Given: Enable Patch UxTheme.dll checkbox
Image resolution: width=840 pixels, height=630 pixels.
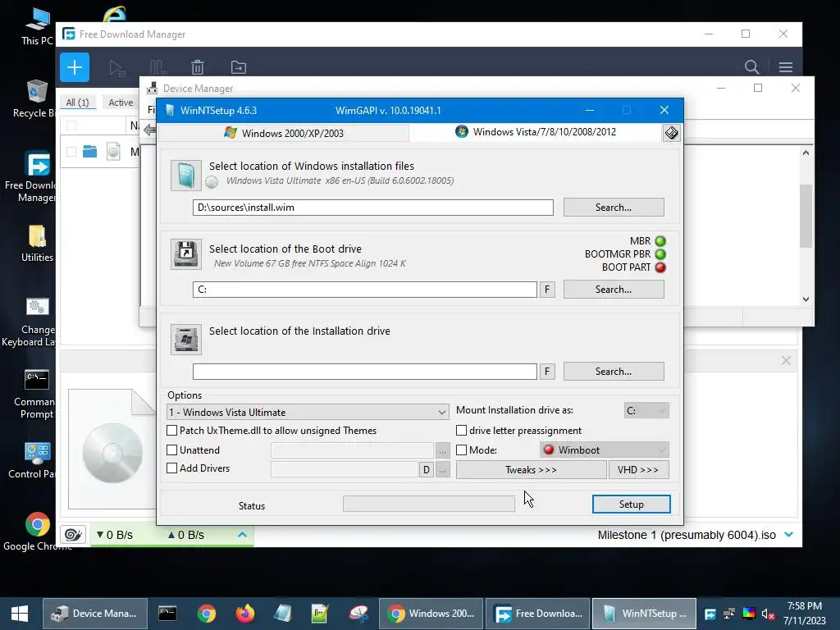Looking at the screenshot, I should pos(172,430).
